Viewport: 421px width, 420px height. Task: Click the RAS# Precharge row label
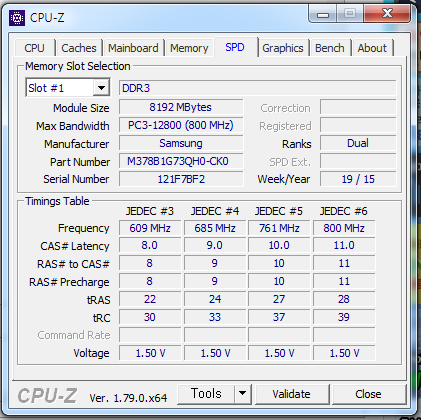pos(69,282)
